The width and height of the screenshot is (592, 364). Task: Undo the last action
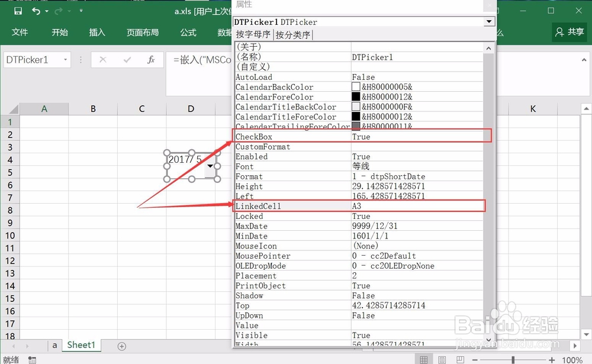[x=36, y=11]
